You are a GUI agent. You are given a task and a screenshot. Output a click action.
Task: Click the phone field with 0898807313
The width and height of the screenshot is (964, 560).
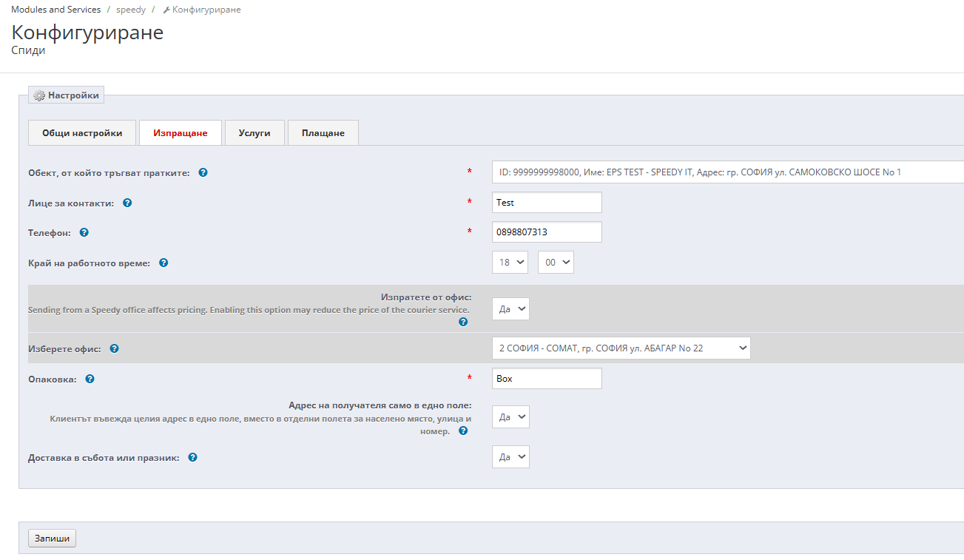(547, 232)
